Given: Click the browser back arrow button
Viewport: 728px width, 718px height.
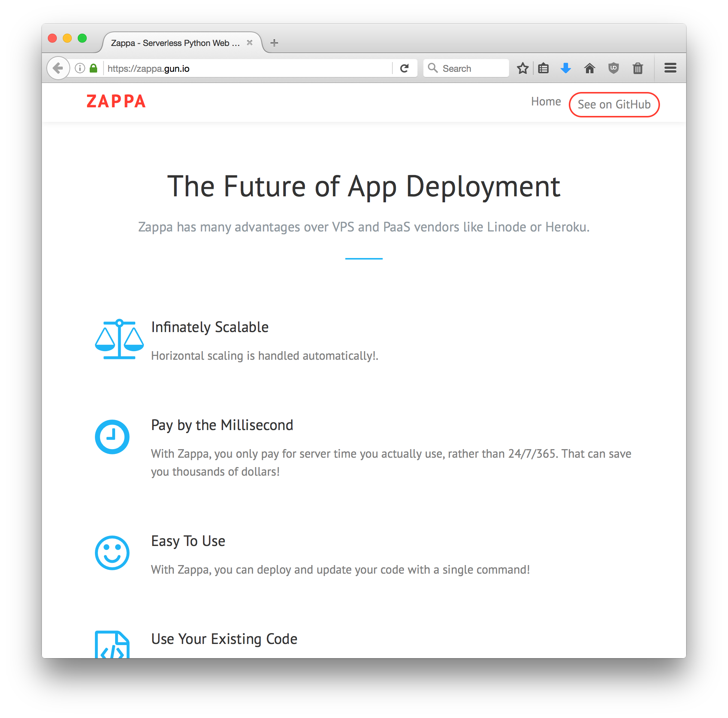Looking at the screenshot, I should coord(58,68).
